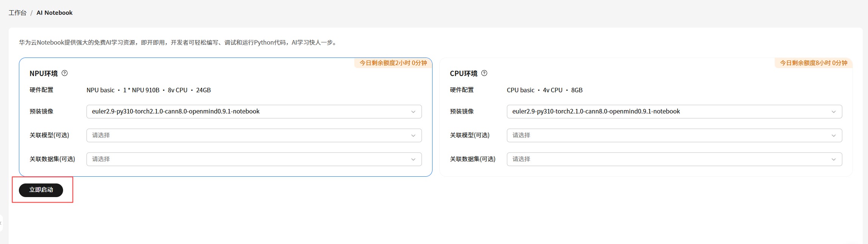Viewport: 868px width, 244px height.
Task: Click the help icon beside CPU环境
Action: click(484, 73)
